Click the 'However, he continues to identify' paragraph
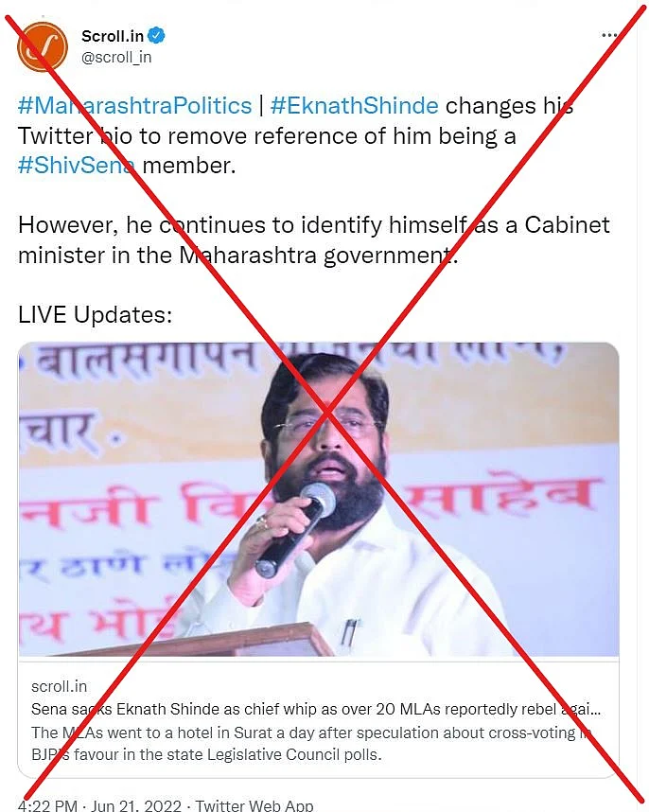This screenshot has width=649, height=812. (314, 239)
